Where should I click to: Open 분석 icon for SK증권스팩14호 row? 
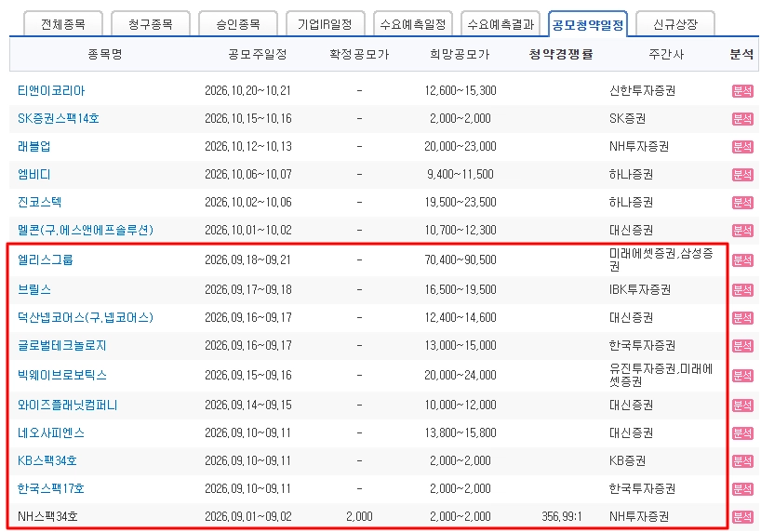point(742,118)
